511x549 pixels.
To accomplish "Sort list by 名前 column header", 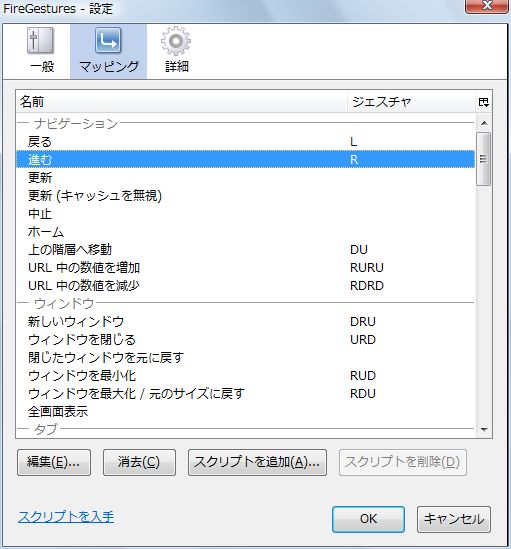I will (x=181, y=102).
